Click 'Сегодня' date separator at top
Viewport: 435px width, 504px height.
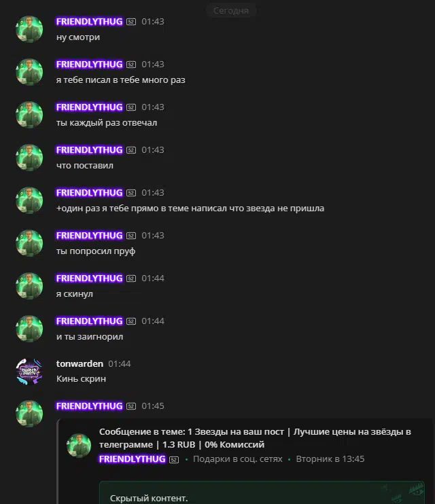click(x=231, y=11)
